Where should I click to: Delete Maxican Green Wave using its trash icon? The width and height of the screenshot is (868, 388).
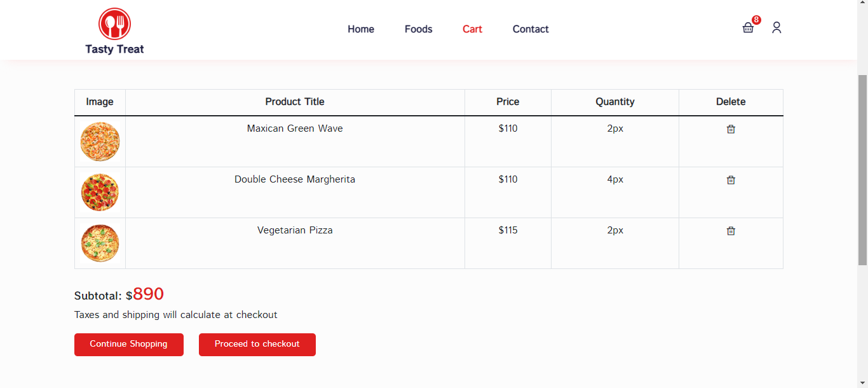[731, 129]
